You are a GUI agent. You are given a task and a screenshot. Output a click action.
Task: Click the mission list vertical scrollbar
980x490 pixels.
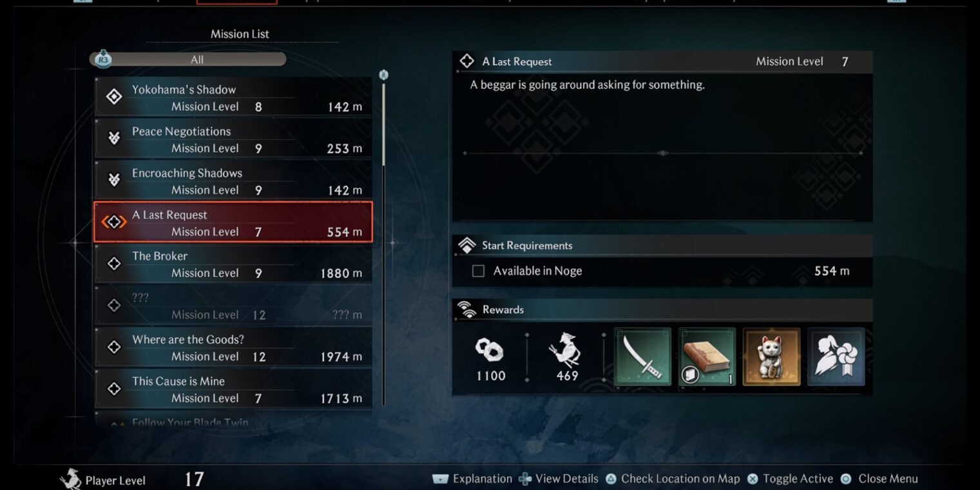[384, 239]
